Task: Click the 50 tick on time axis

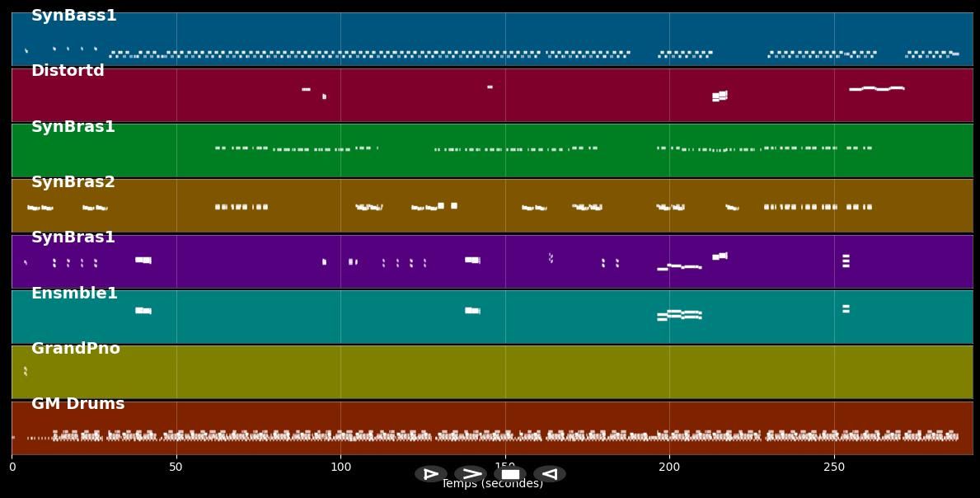Action: [176, 466]
